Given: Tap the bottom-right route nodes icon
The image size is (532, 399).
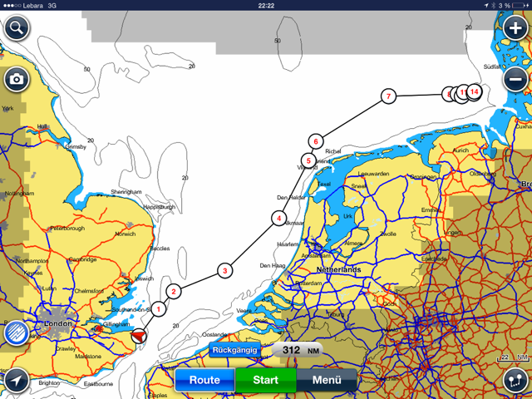Looking at the screenshot, I should (515, 381).
